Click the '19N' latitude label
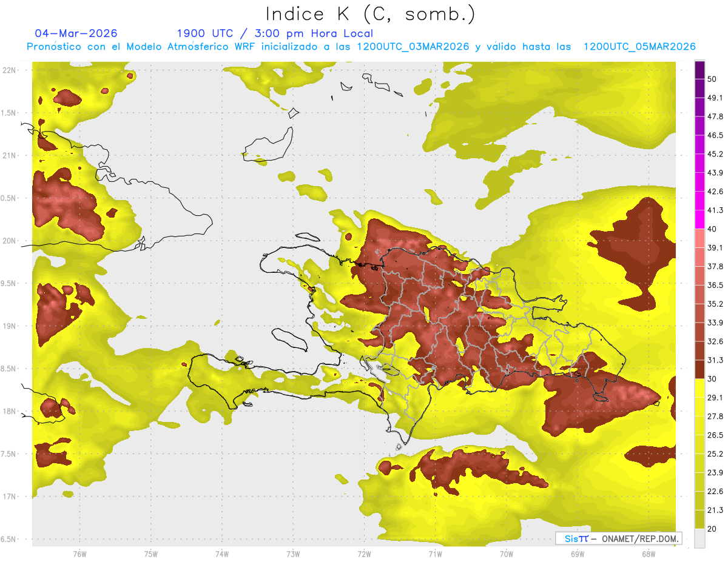The width and height of the screenshot is (728, 562). coord(9,326)
